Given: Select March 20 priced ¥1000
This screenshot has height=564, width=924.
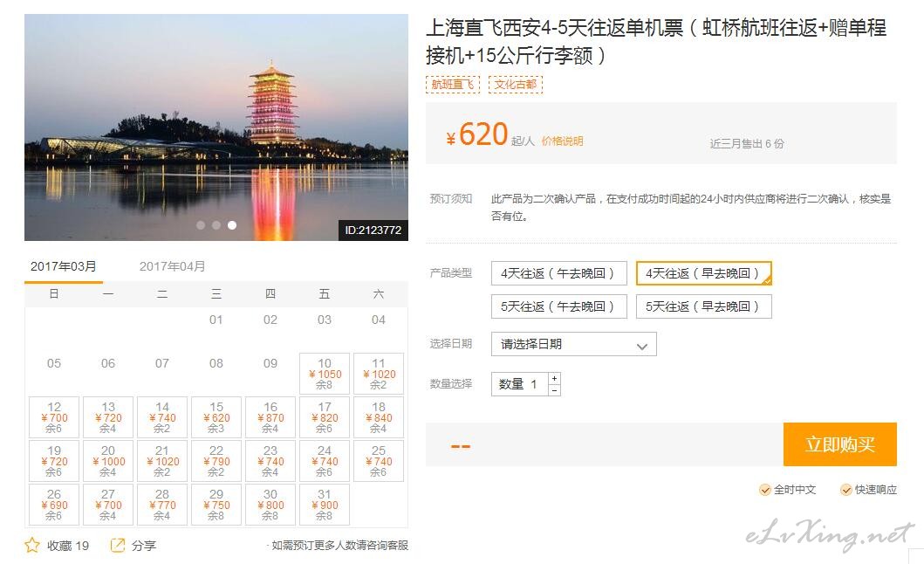Looking at the screenshot, I should pyautogui.click(x=108, y=461).
